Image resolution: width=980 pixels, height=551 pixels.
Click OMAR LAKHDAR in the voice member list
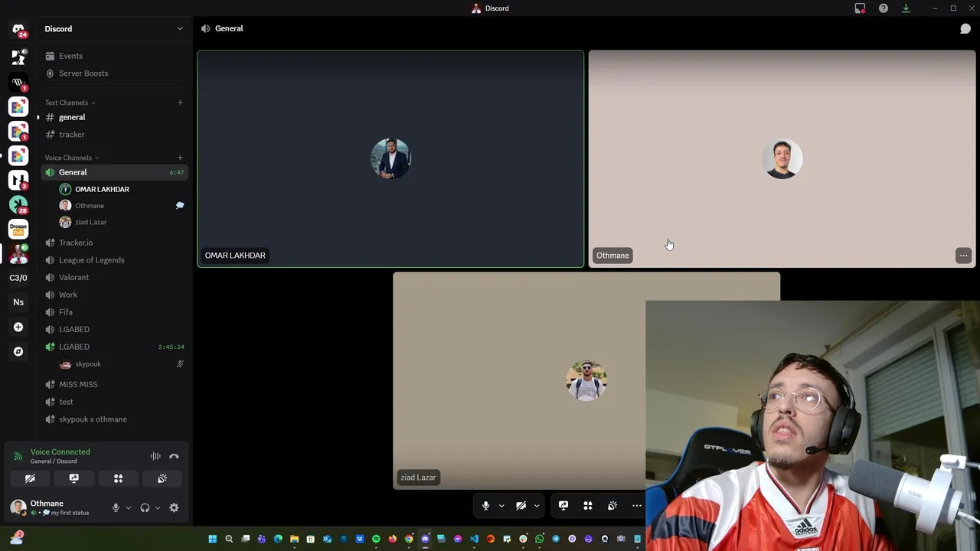(x=122, y=189)
